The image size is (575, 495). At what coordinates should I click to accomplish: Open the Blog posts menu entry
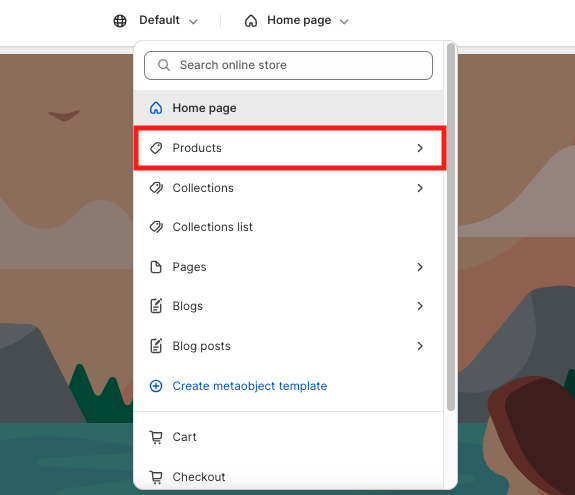tap(288, 346)
